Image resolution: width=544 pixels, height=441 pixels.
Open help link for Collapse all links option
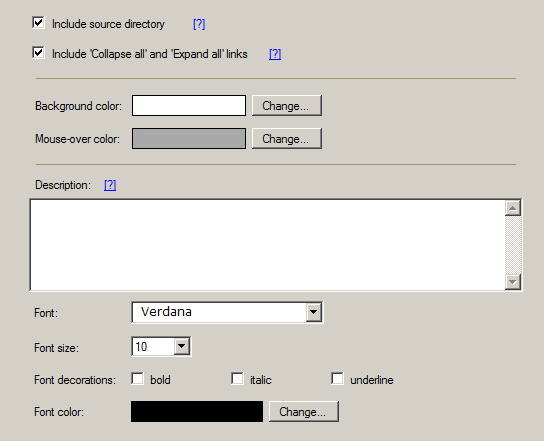275,54
